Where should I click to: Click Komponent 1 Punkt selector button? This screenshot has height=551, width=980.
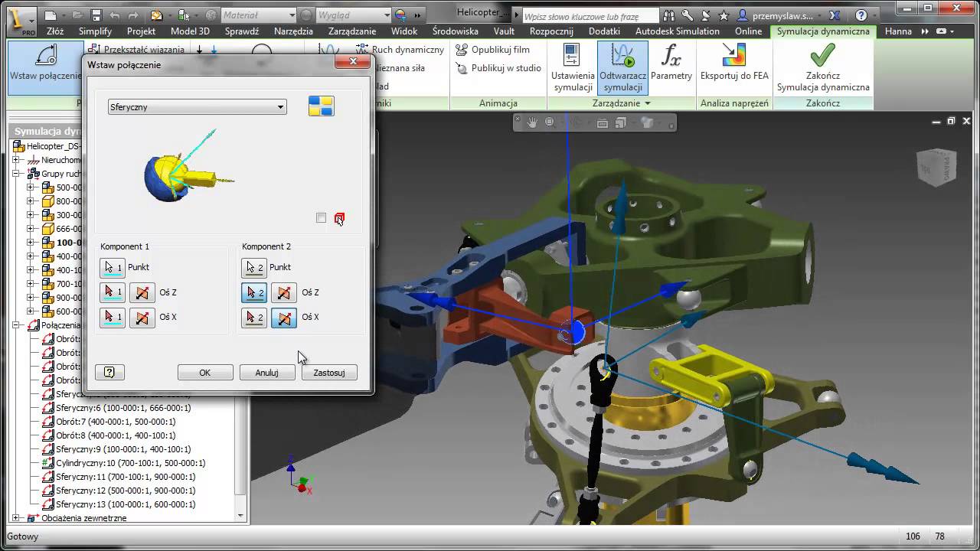(x=112, y=267)
